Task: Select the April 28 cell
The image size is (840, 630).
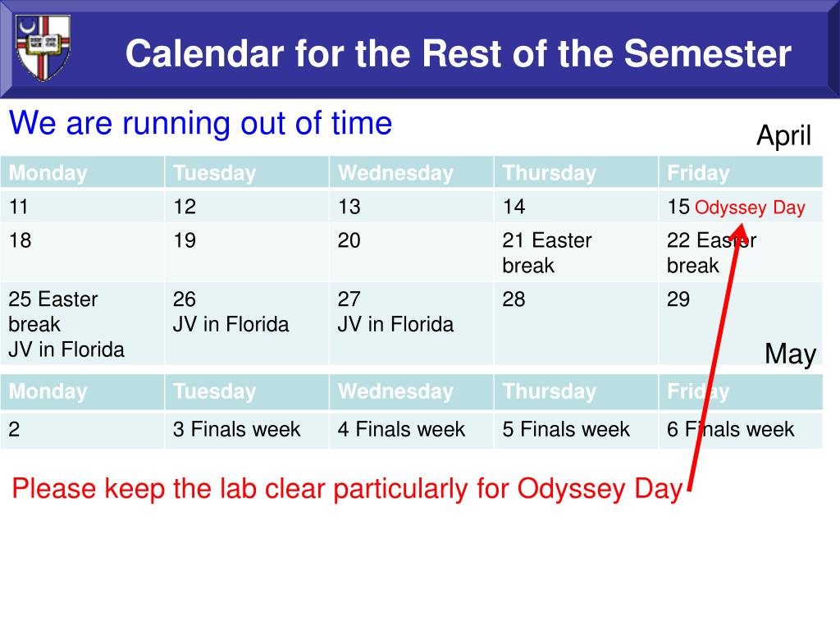Action: 576,323
